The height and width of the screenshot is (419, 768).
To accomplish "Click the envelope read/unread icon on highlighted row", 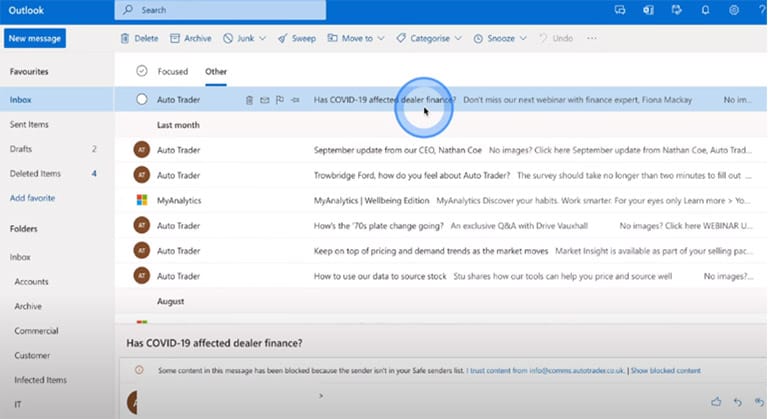I will click(264, 100).
